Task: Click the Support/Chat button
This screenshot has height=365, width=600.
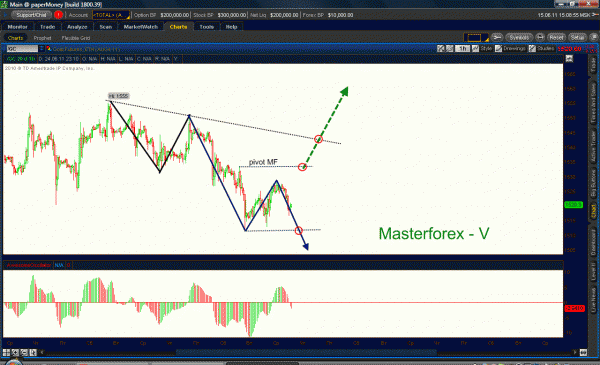Action: pyautogui.click(x=31, y=15)
